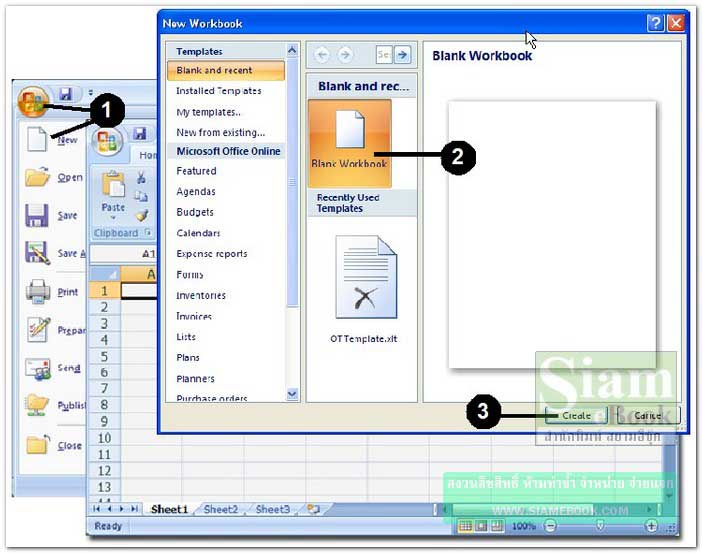The image size is (702, 553).
Task: Click the Cancel button
Action: pyautogui.click(x=648, y=416)
